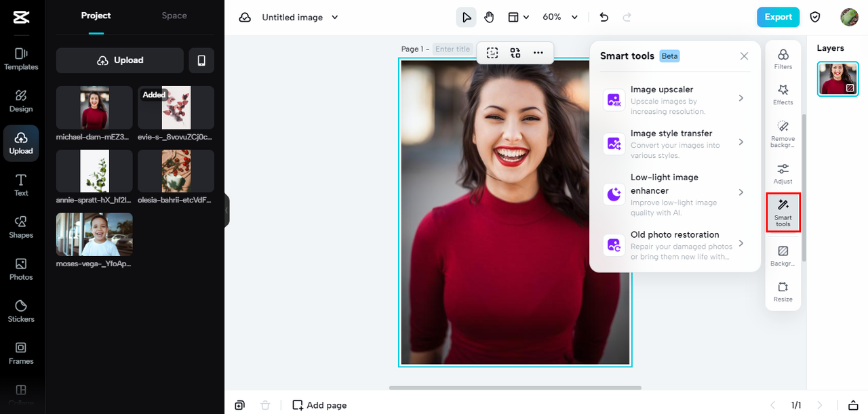
Task: Click the horizontal canvas scrollbar
Action: click(515, 388)
